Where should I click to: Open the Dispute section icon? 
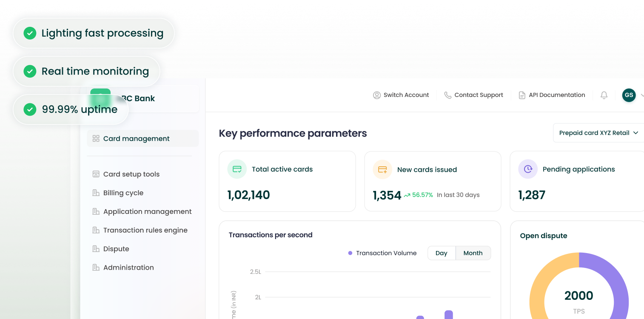tap(95, 249)
